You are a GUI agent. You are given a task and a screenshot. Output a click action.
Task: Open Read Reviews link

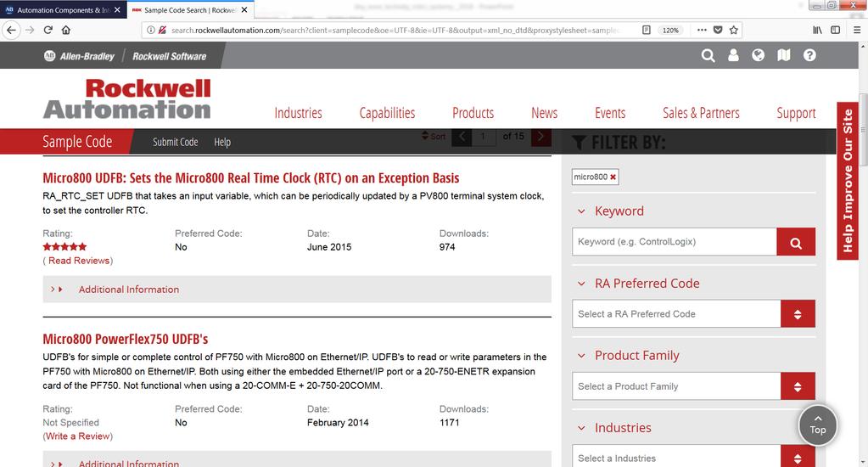(x=79, y=261)
